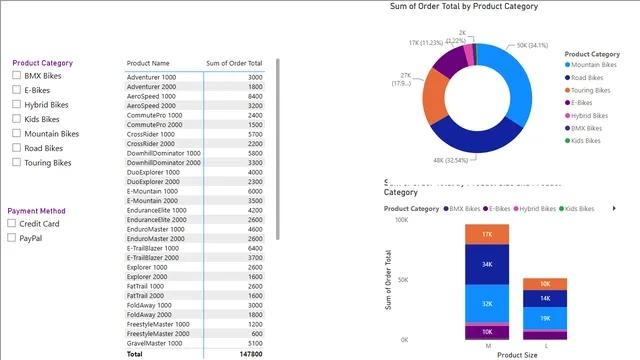This screenshot has width=640, height=360.
Task: Select the Kids Bikes checkbox
Action: point(16,118)
